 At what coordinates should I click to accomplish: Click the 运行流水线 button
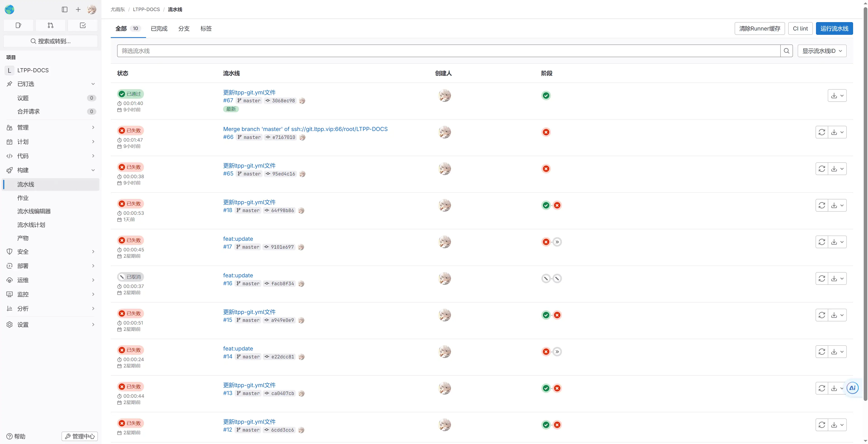click(834, 29)
